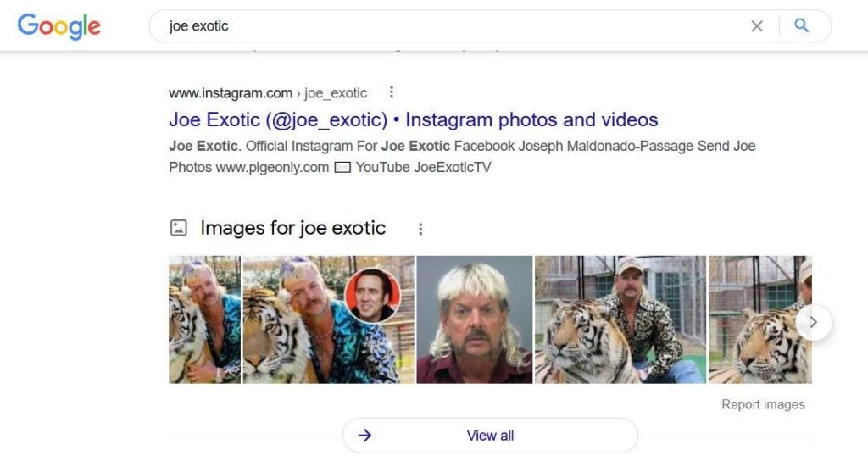This screenshot has height=472, width=868.
Task: Click the envelope icon in result snippet
Action: (x=342, y=167)
